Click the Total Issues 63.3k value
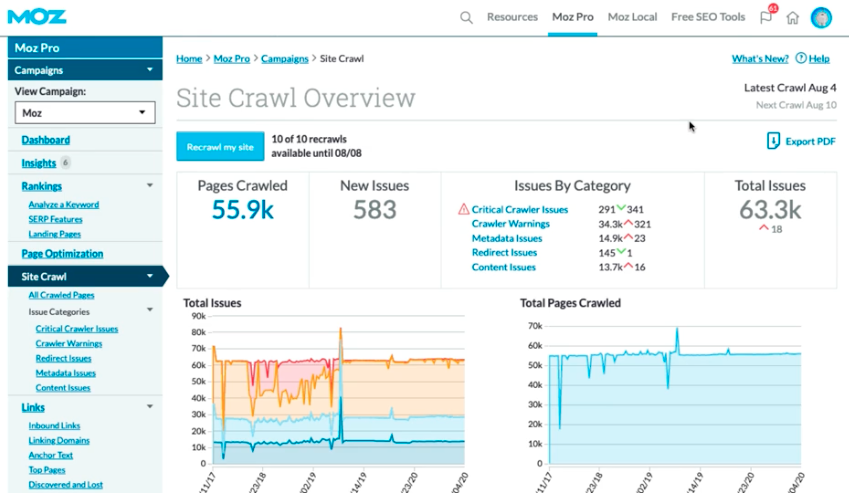849x493 pixels. (x=770, y=209)
